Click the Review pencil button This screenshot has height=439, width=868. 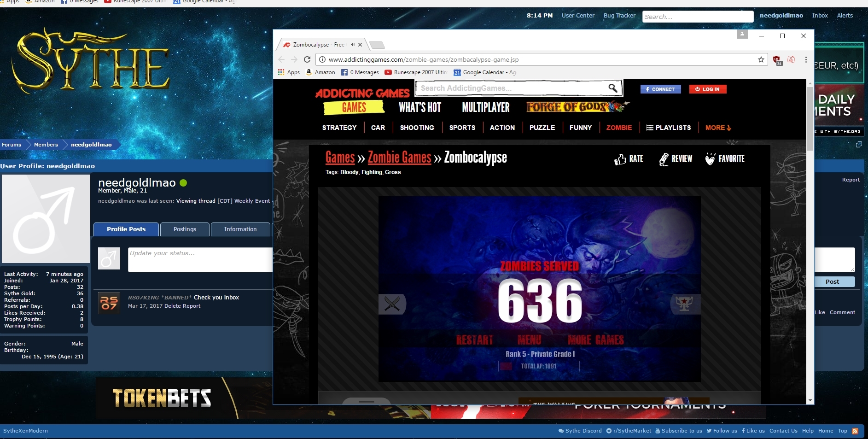pos(676,159)
